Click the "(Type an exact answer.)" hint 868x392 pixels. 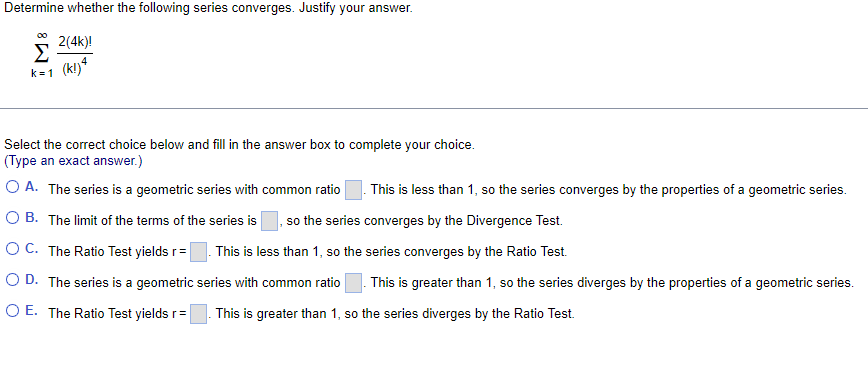(73, 161)
